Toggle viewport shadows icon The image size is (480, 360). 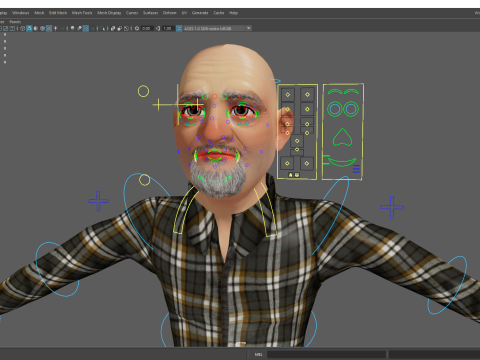tap(62, 28)
